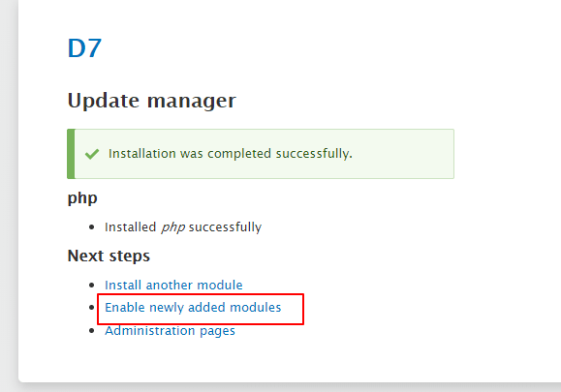Click the green left bar of status box
Viewport: 561px width, 392px height.
[x=71, y=154]
